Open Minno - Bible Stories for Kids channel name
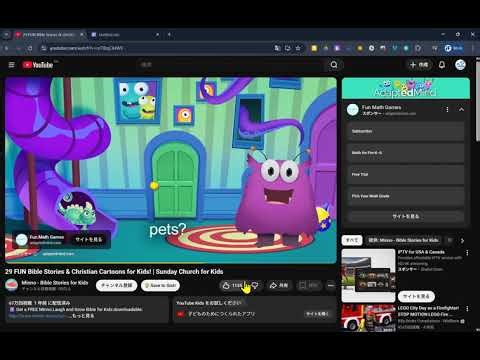480x360 pixels. click(x=55, y=283)
